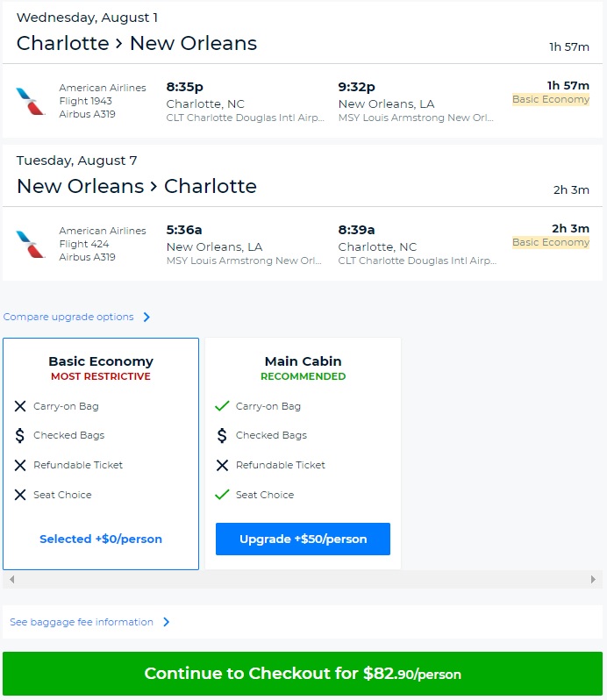Click the Main Cabin seat choice checkmark

click(222, 495)
